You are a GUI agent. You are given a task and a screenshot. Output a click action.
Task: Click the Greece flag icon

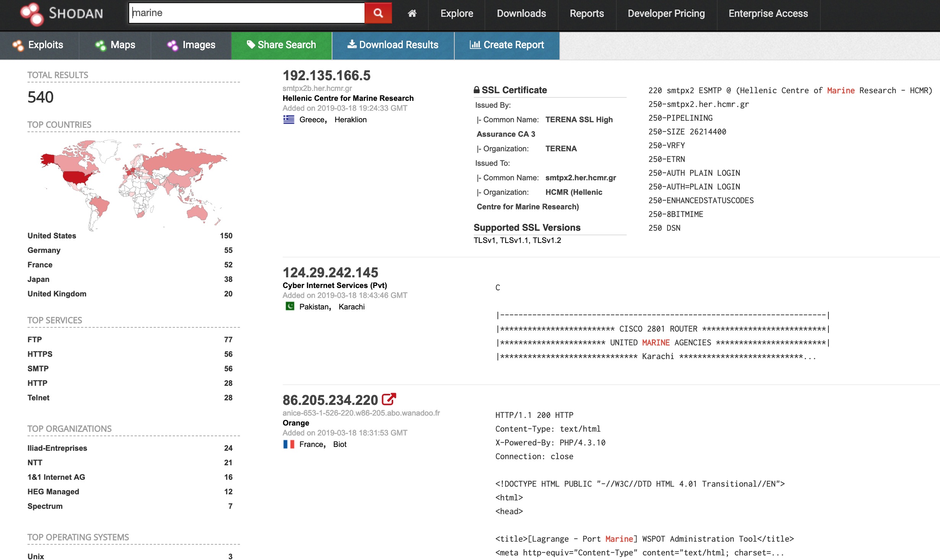coord(288,120)
